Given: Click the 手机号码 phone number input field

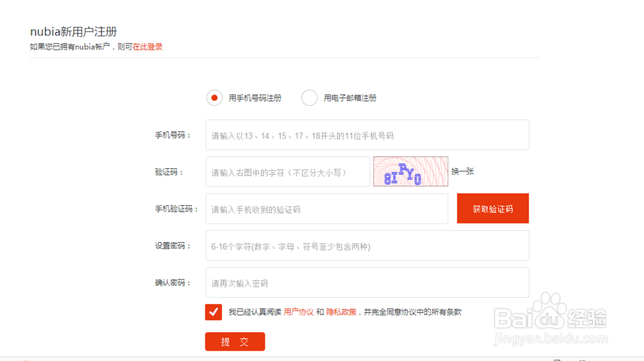Looking at the screenshot, I should click(367, 135).
